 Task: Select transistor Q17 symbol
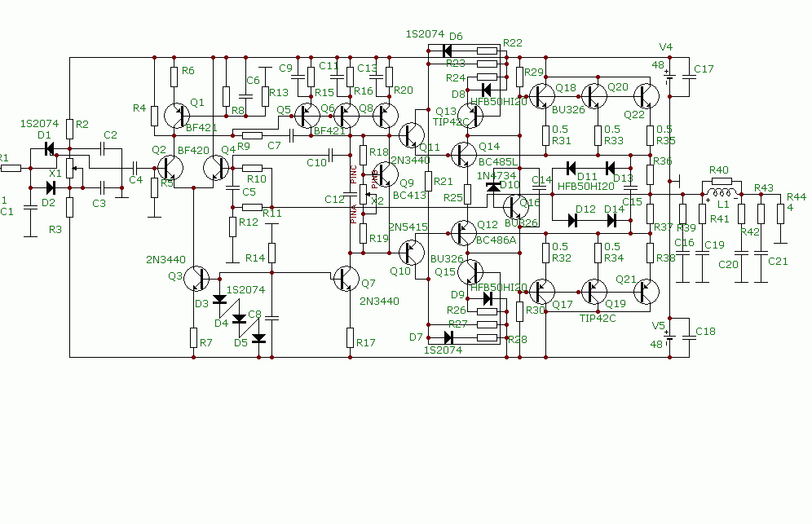point(541,292)
